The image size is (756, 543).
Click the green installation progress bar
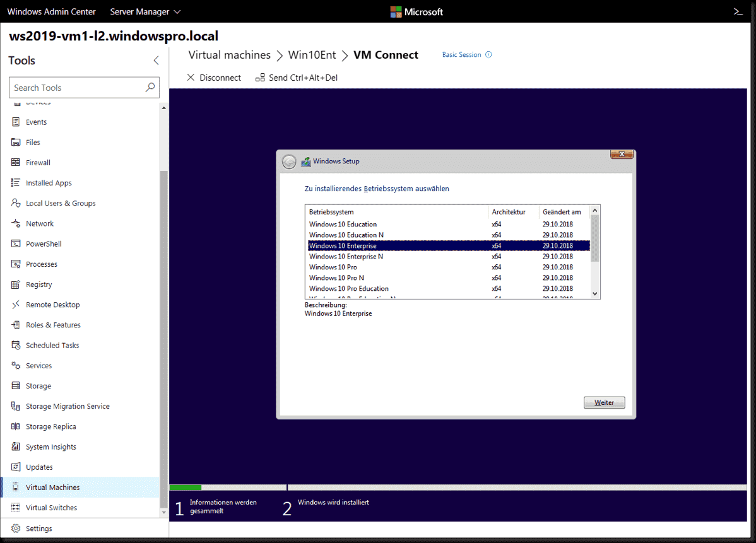(185, 487)
